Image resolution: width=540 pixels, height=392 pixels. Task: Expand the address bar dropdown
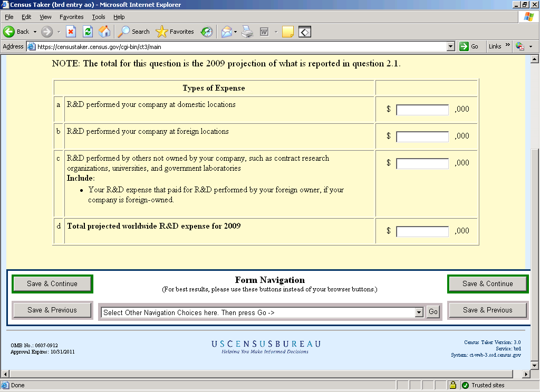click(450, 46)
